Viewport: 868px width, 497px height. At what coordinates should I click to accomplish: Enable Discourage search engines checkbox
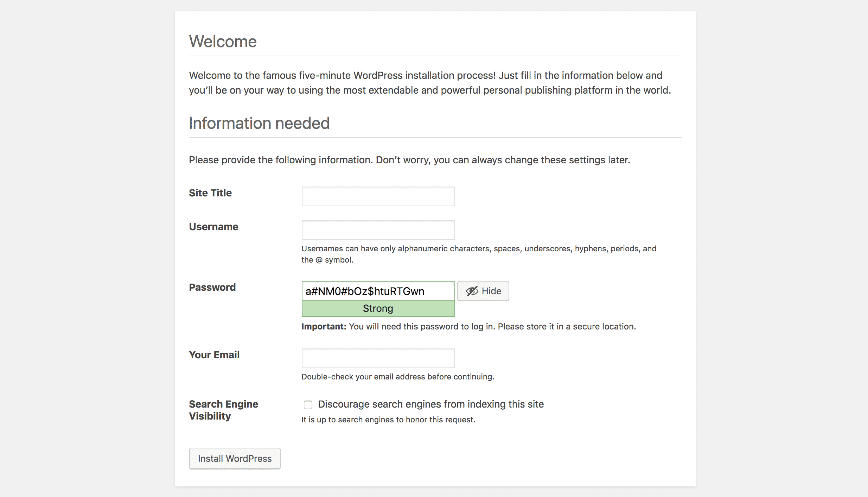click(x=308, y=405)
